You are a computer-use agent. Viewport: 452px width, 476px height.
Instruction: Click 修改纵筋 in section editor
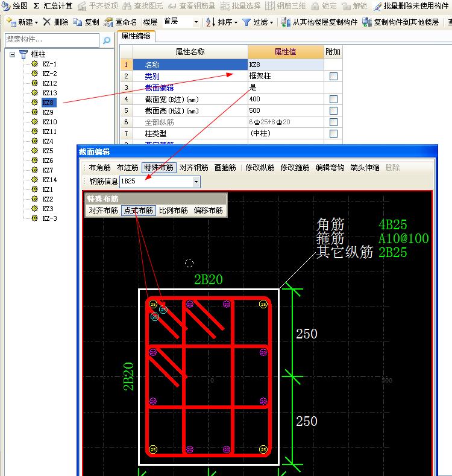click(260, 168)
